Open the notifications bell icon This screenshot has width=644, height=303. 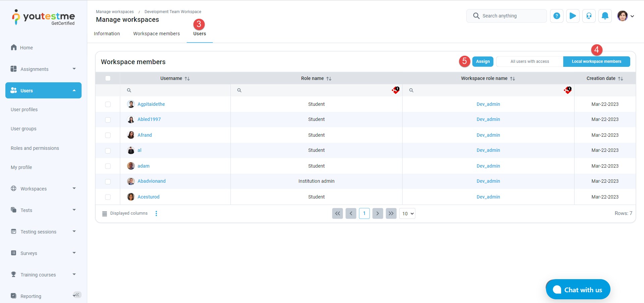click(x=605, y=16)
